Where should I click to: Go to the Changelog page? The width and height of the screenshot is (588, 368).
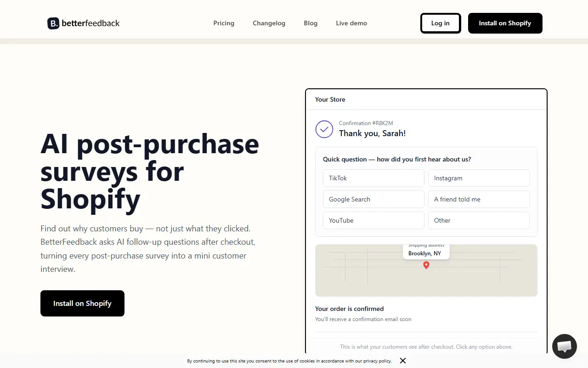269,23
